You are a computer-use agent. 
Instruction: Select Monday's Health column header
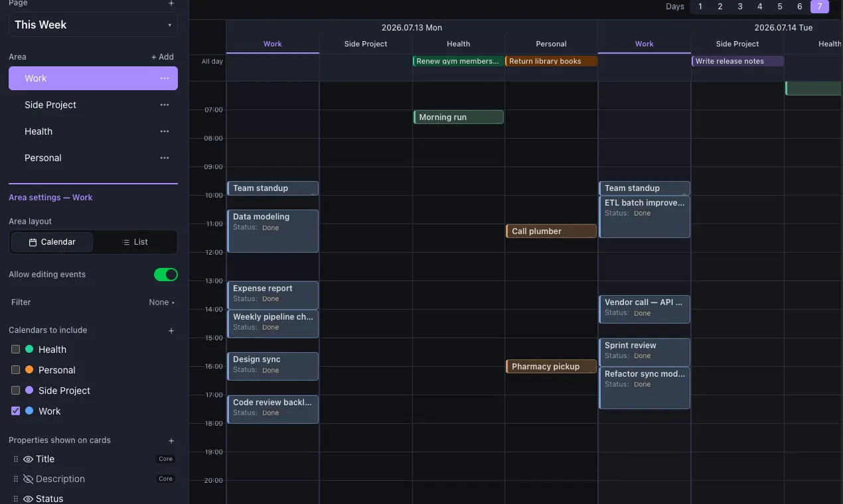(x=459, y=44)
